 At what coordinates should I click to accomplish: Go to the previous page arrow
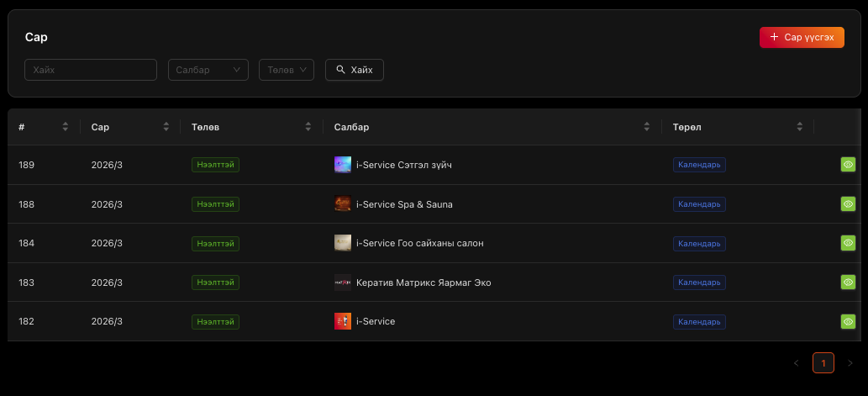point(797,363)
